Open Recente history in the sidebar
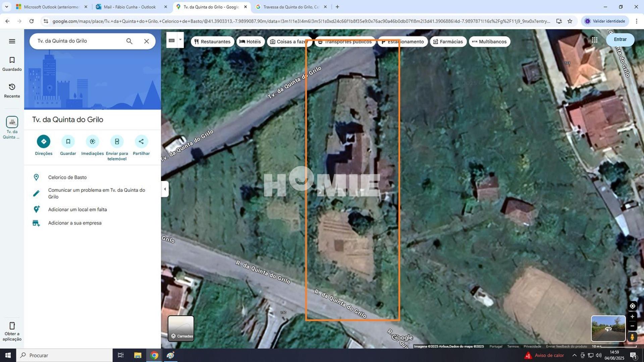The image size is (644, 362). click(12, 90)
